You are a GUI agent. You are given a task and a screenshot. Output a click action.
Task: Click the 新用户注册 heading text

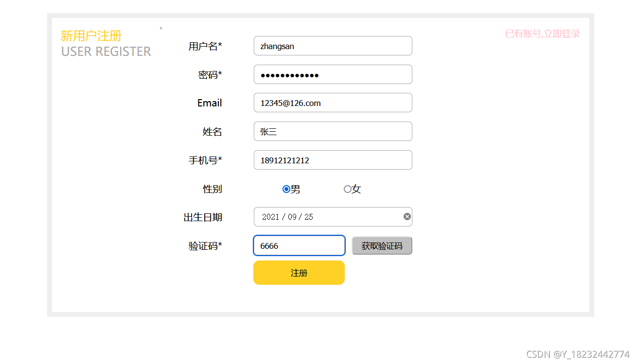(x=91, y=35)
